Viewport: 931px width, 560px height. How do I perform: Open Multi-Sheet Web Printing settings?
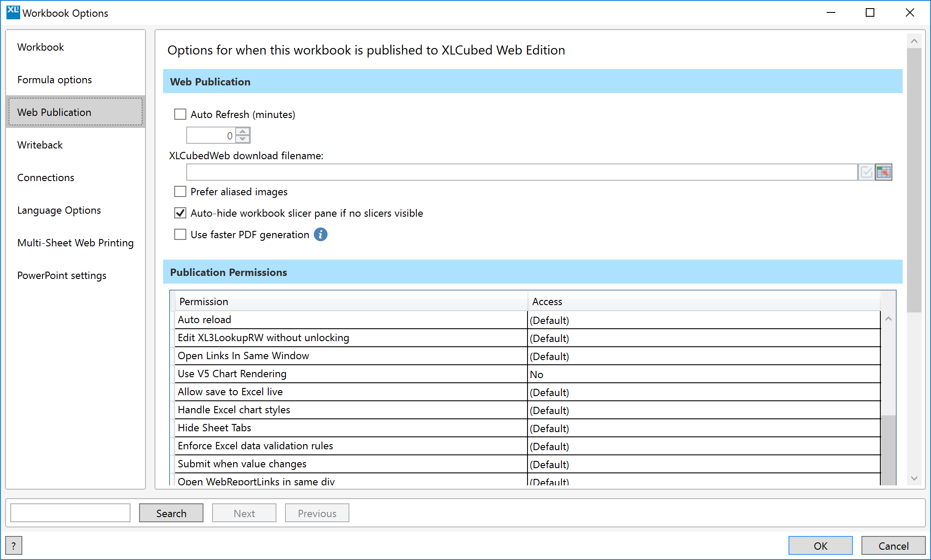(x=76, y=242)
